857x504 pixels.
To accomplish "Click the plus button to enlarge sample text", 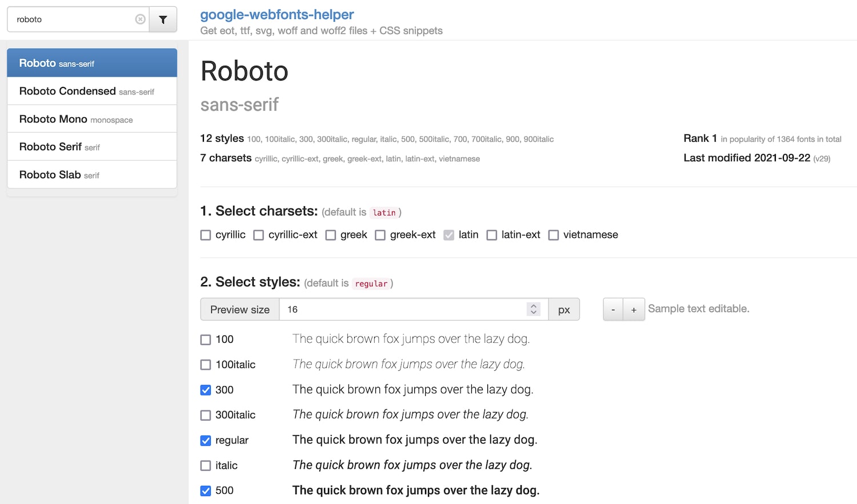I will [634, 309].
